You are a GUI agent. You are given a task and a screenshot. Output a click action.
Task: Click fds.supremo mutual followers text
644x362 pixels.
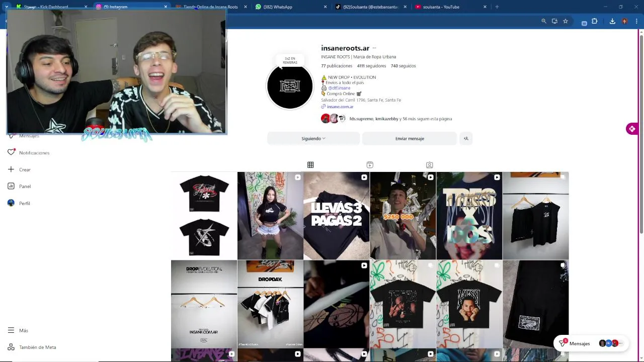[361, 119]
